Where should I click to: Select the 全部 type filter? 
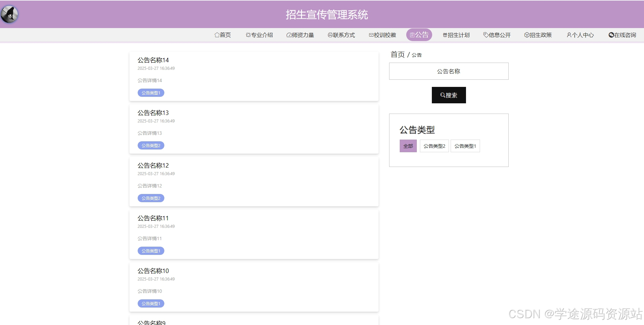[x=408, y=146]
